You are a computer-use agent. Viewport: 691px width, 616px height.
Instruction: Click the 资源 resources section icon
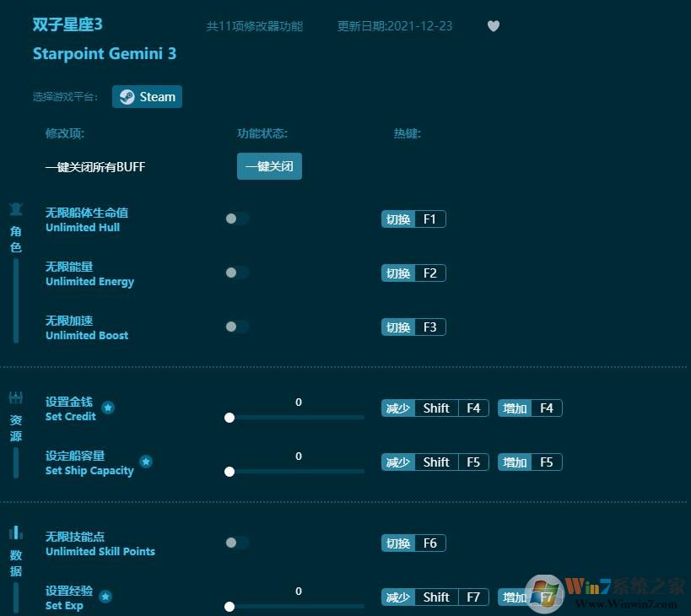coord(15,397)
